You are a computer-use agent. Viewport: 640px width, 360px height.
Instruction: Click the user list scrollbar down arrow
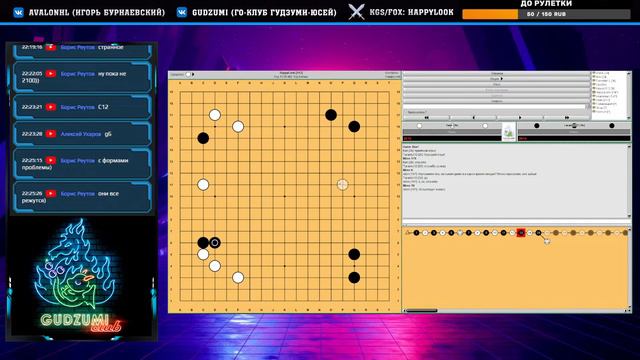point(629,118)
